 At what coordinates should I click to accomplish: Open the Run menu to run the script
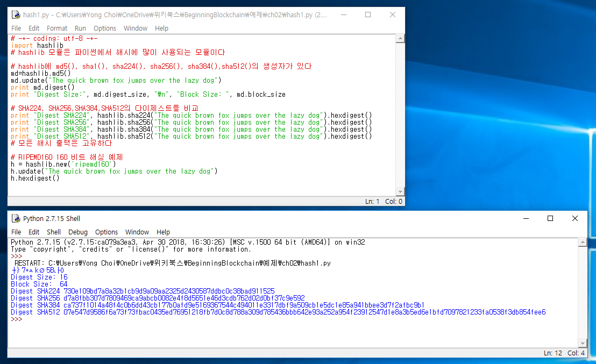[x=81, y=28]
